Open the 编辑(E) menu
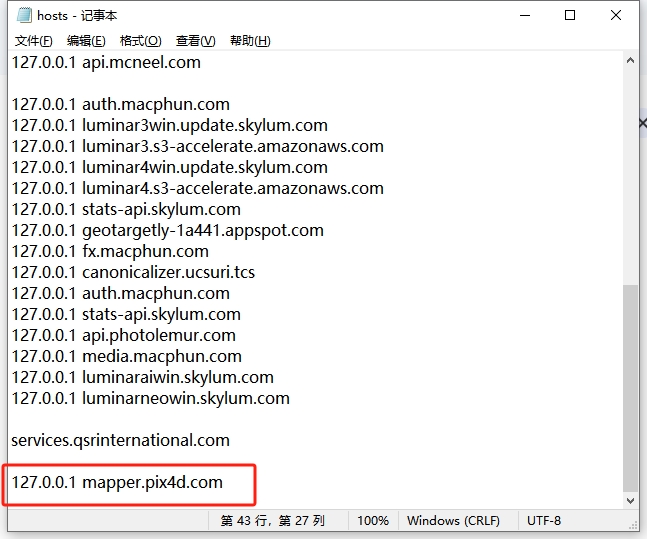 point(86,41)
